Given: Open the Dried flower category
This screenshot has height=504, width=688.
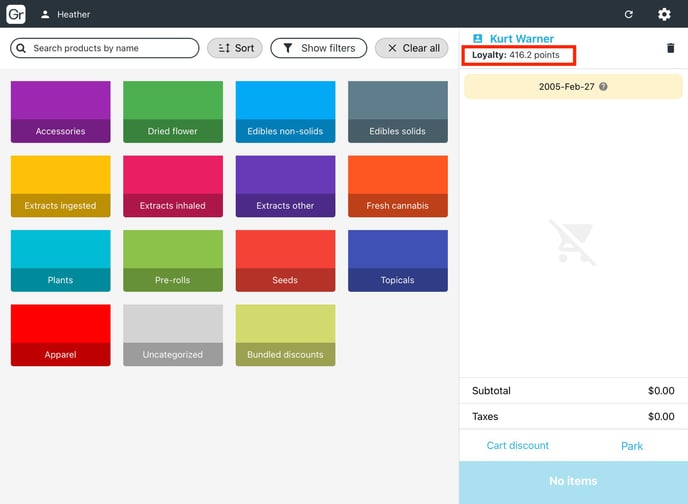Looking at the screenshot, I should point(173,112).
